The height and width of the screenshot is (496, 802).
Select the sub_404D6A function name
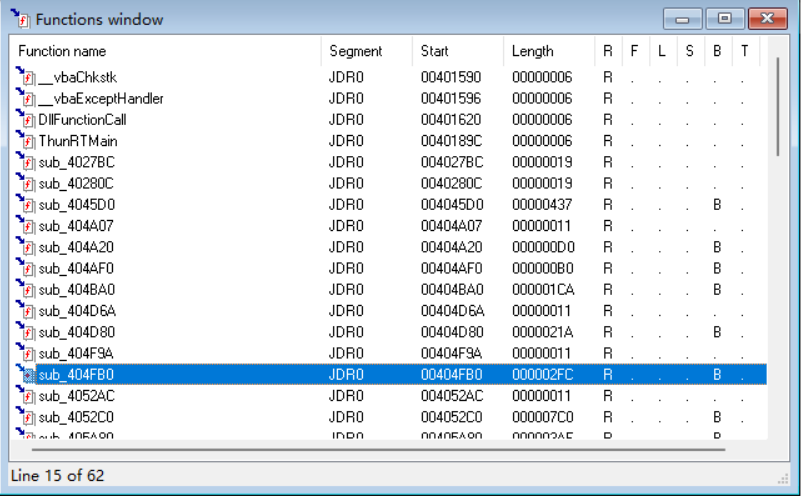77,311
